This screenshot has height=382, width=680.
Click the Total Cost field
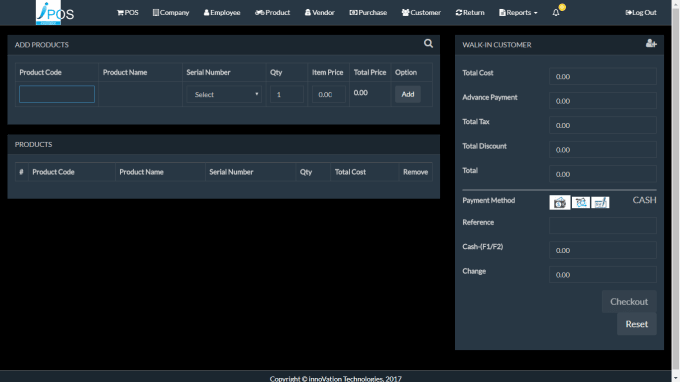pyautogui.click(x=603, y=76)
